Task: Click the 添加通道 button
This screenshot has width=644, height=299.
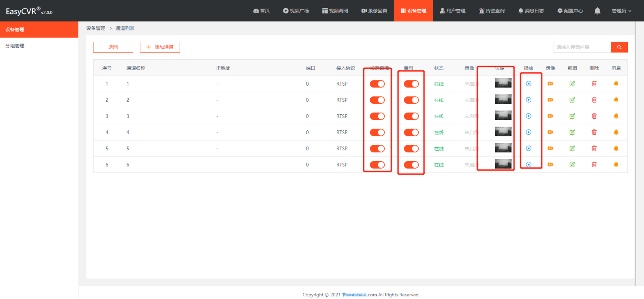Action: 160,47
